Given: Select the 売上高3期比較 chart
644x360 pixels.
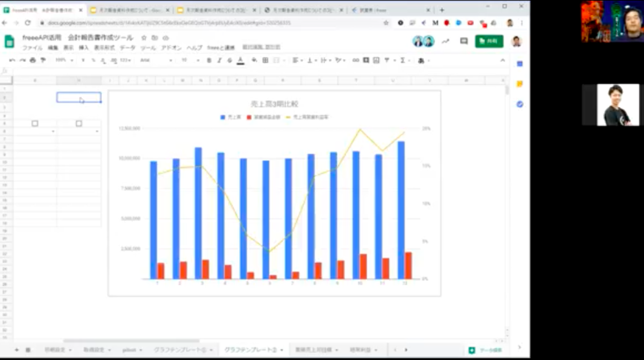Looking at the screenshot, I should [274, 192].
